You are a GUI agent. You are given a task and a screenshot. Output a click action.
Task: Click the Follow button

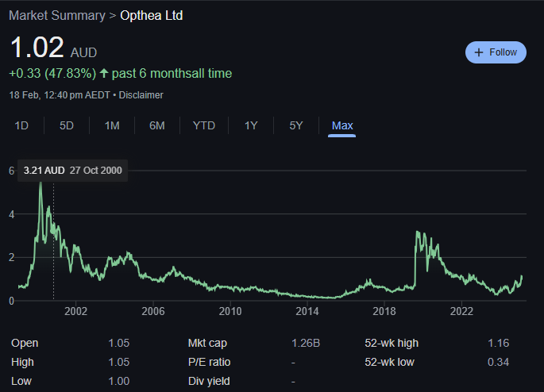[496, 52]
